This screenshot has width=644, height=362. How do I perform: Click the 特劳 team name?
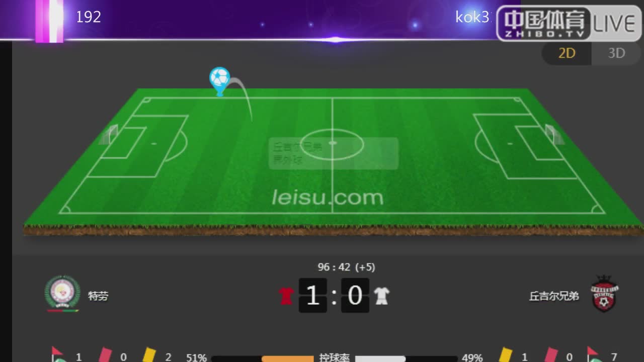coord(98,296)
